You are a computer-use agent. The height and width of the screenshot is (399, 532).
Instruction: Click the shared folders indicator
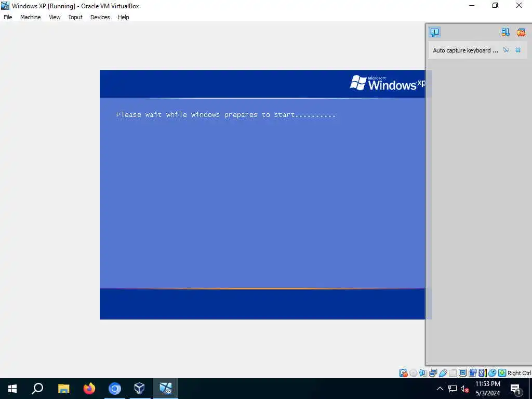(x=453, y=373)
